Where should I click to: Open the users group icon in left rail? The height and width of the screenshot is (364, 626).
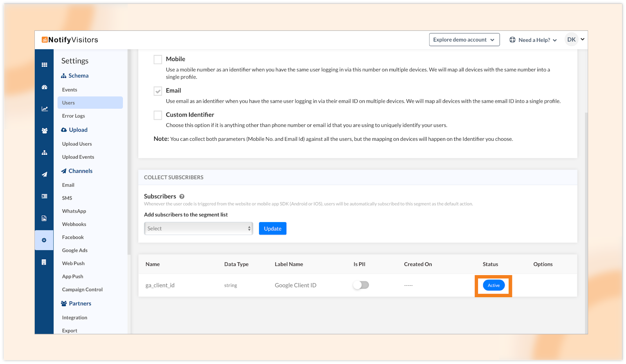coord(44,131)
